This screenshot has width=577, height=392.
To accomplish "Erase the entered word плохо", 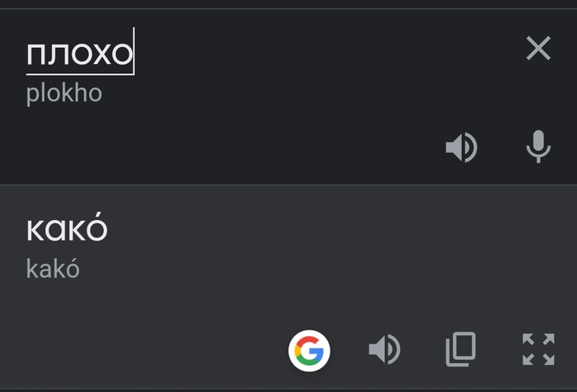I will [x=538, y=49].
